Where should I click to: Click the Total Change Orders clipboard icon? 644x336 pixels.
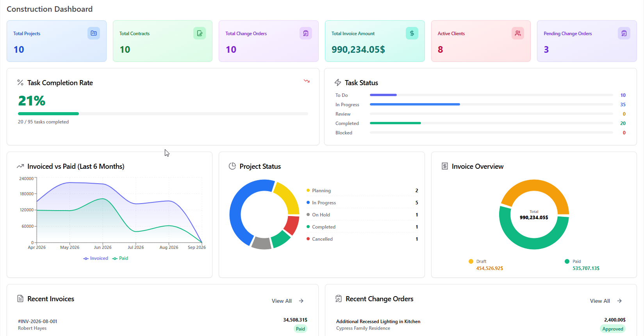pos(306,33)
